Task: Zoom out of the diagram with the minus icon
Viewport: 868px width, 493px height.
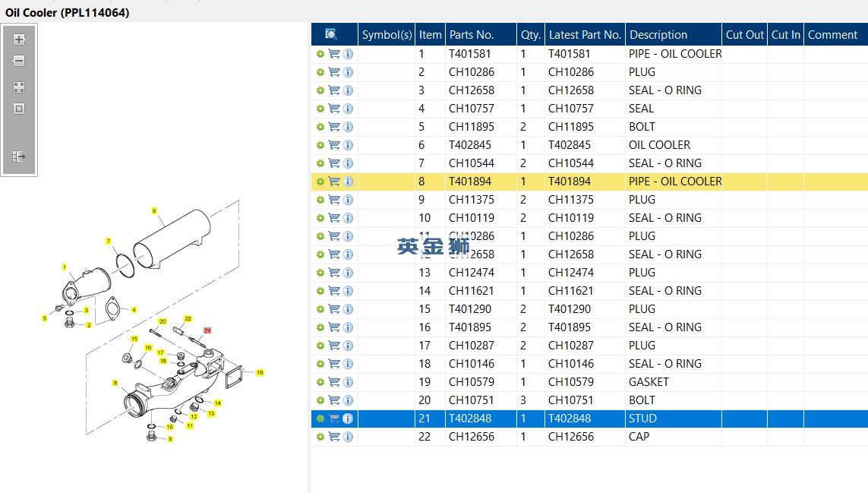Action: tap(19, 61)
